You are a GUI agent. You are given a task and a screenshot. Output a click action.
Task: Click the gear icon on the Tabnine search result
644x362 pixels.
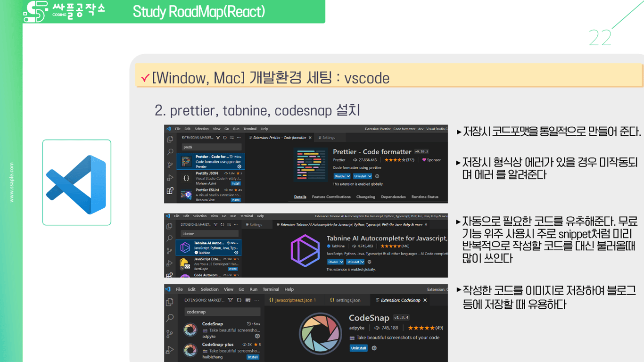tap(237, 252)
